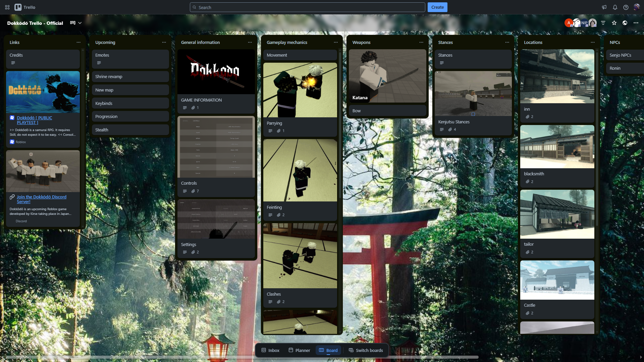The height and width of the screenshot is (362, 644).
Task: Focus the Search field
Action: pos(307,7)
